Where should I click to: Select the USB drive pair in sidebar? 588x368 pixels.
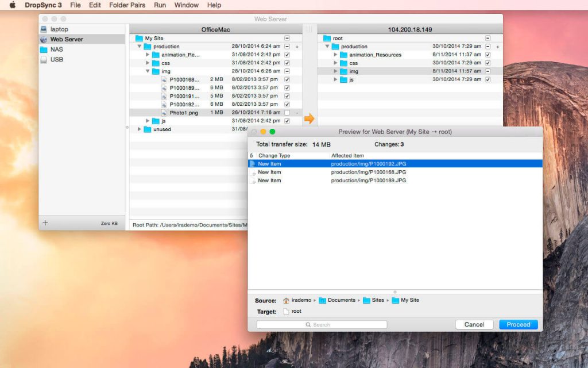(56, 59)
